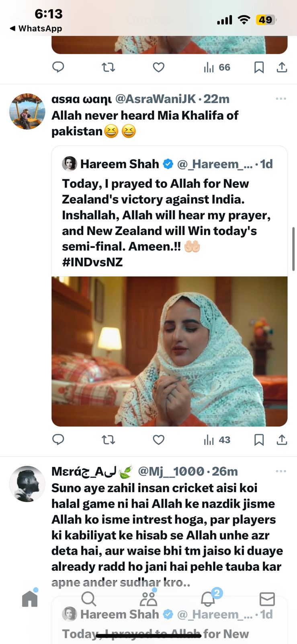Open the #INDvsNZ hashtag
Screen dimensions: 297x644
[x=92, y=262]
